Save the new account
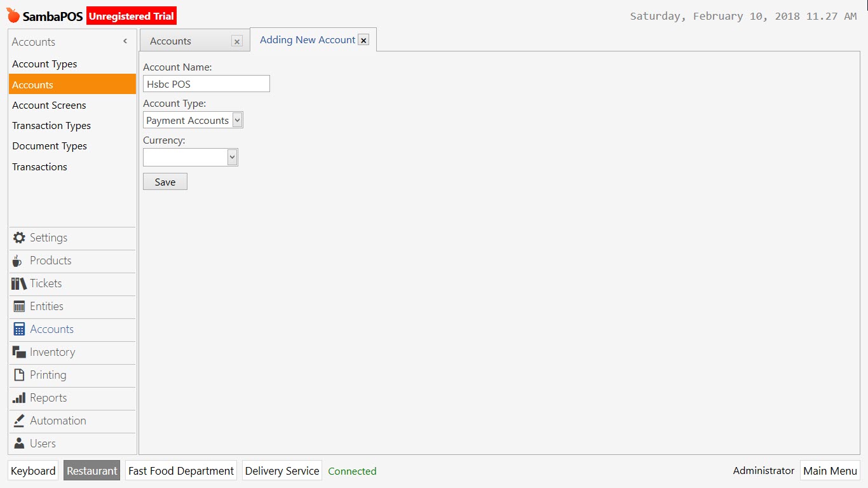Screen dimensions: 868x488 tap(165, 182)
